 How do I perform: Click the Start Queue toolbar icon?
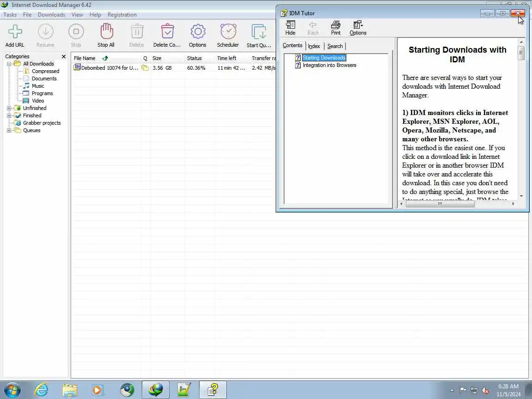coord(259,35)
